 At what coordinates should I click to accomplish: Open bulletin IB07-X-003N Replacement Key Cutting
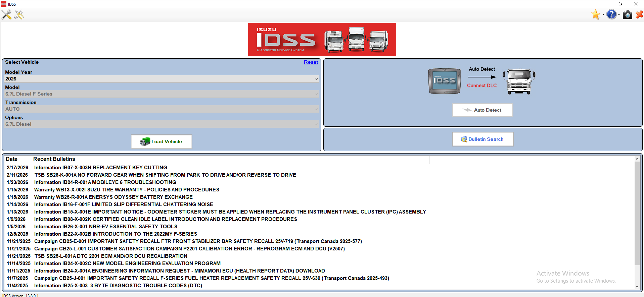click(x=100, y=168)
